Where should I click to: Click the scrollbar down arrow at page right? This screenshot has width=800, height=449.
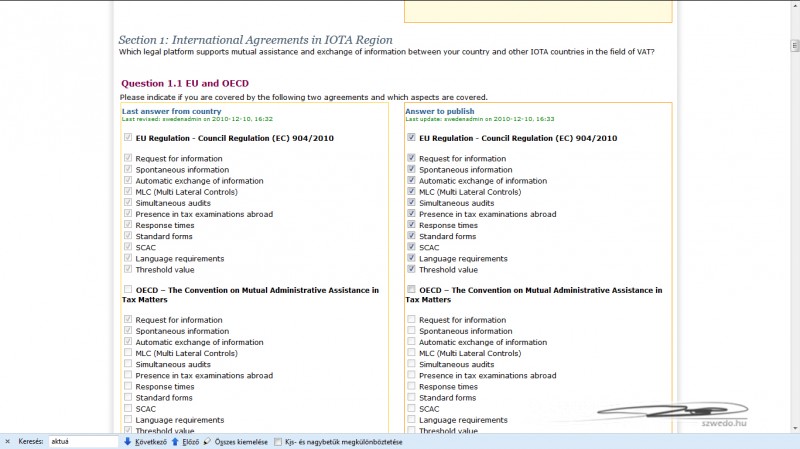793,428
